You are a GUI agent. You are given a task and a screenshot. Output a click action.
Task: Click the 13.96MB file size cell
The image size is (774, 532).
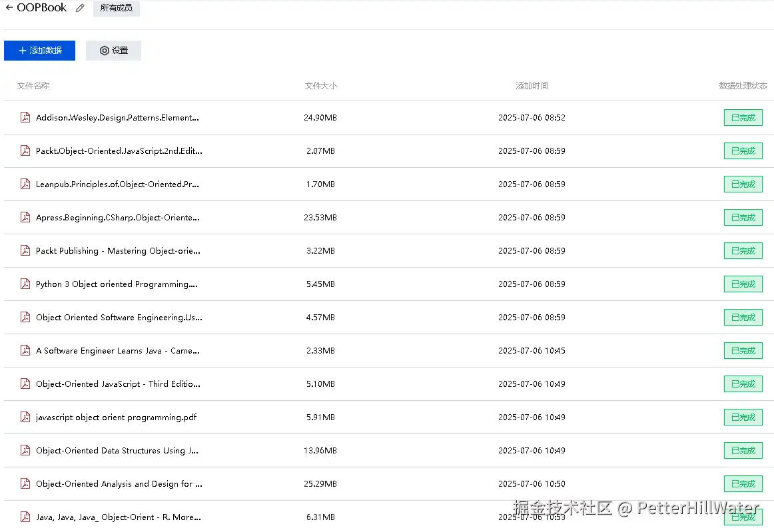point(320,451)
